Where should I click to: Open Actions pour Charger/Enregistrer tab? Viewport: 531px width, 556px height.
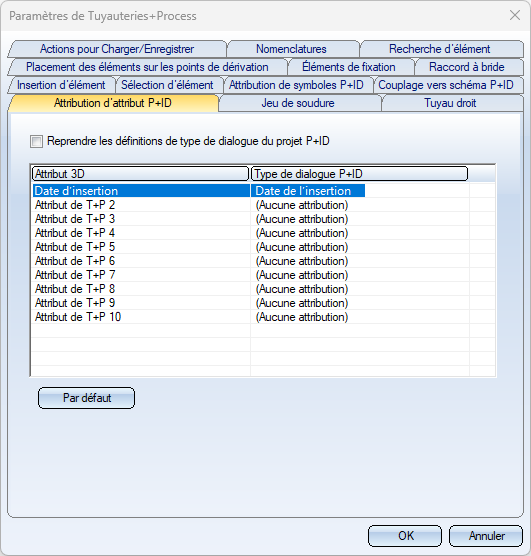(x=117, y=49)
